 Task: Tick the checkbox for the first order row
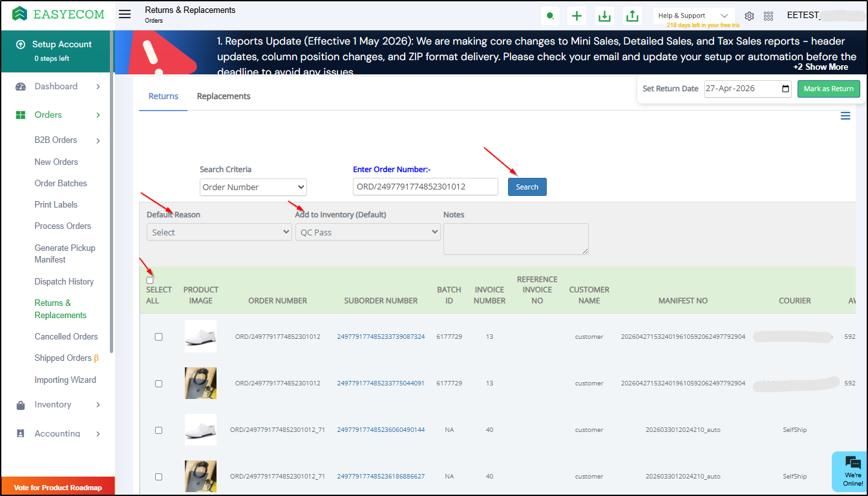coord(159,337)
